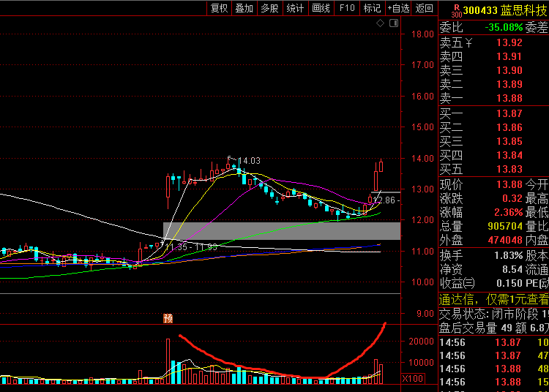The image size is (549, 392).
Task: Click the ¥ symbol beside 卖五
Action: [x=469, y=43]
